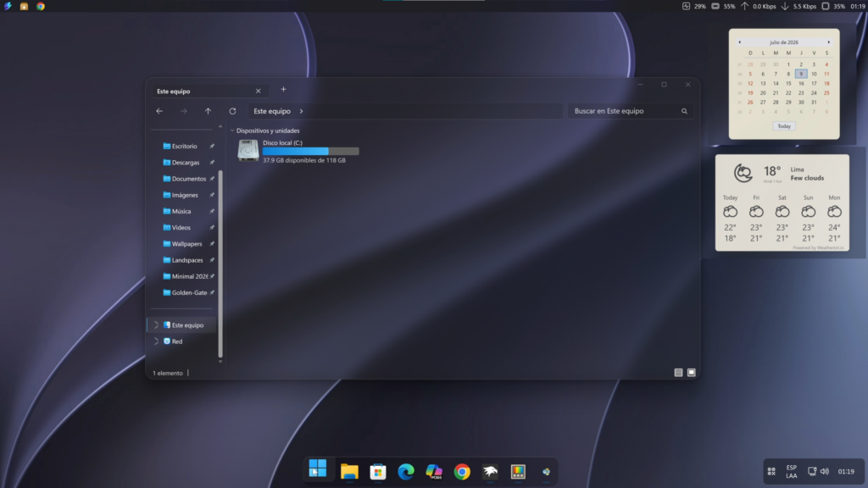
Task: Open Música in the sidebar
Action: (183, 211)
